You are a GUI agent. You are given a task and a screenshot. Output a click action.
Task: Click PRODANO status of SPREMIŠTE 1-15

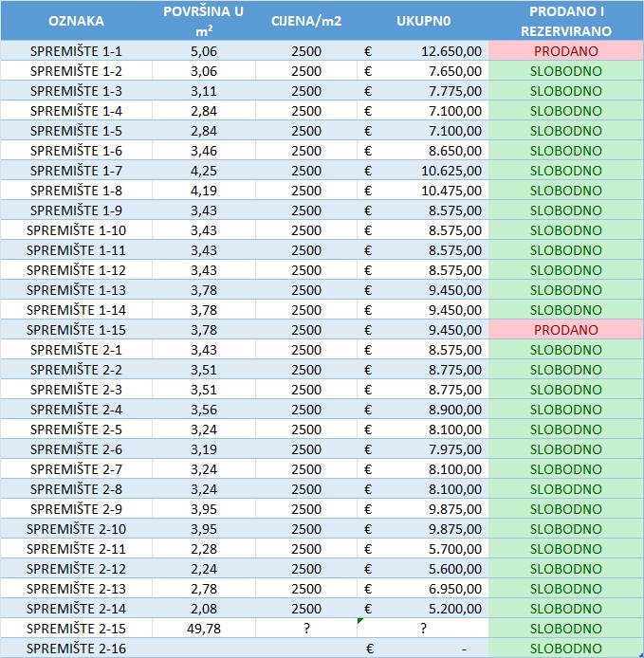pos(565,330)
